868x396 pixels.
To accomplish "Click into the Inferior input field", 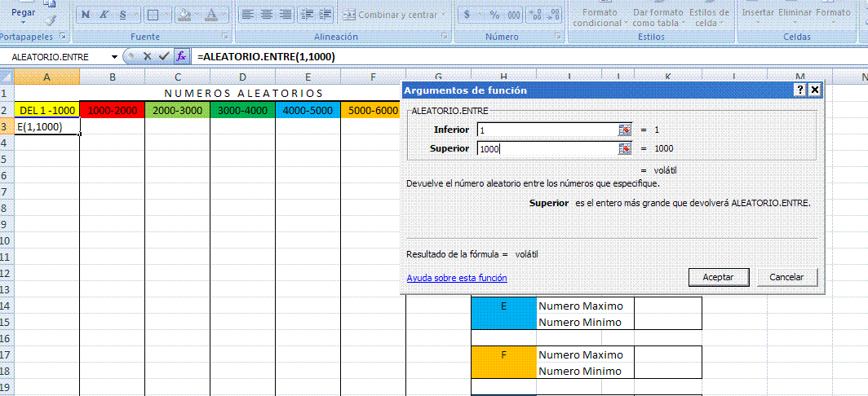I will [547, 130].
